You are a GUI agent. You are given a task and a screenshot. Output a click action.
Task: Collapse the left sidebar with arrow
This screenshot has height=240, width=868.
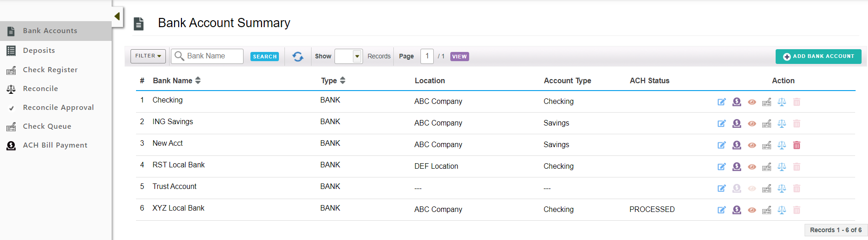(x=117, y=17)
